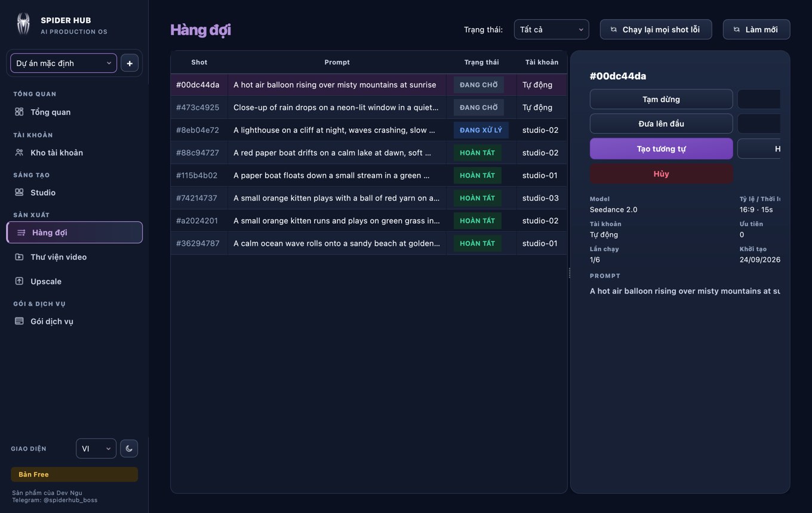Click the 1/6 run count value
812x513 pixels.
595,259
